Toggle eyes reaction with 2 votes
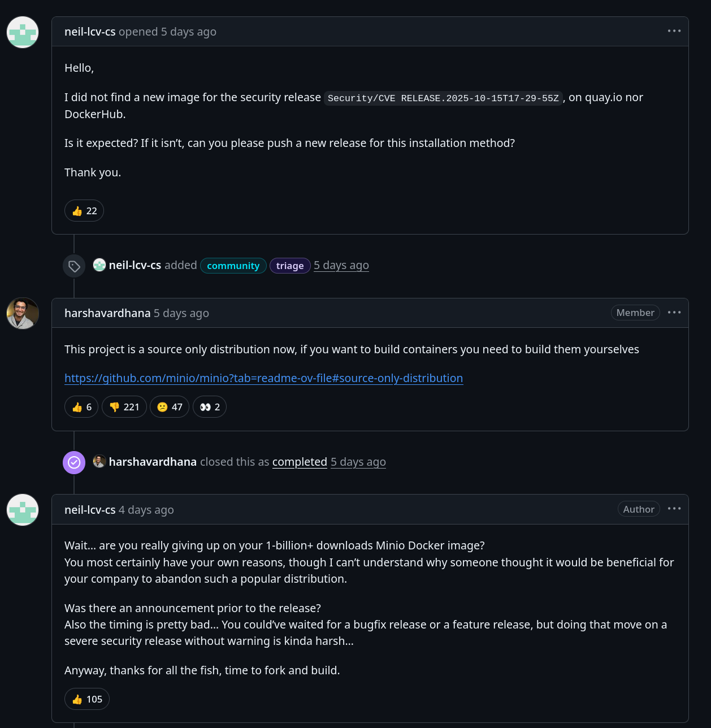 pos(210,407)
